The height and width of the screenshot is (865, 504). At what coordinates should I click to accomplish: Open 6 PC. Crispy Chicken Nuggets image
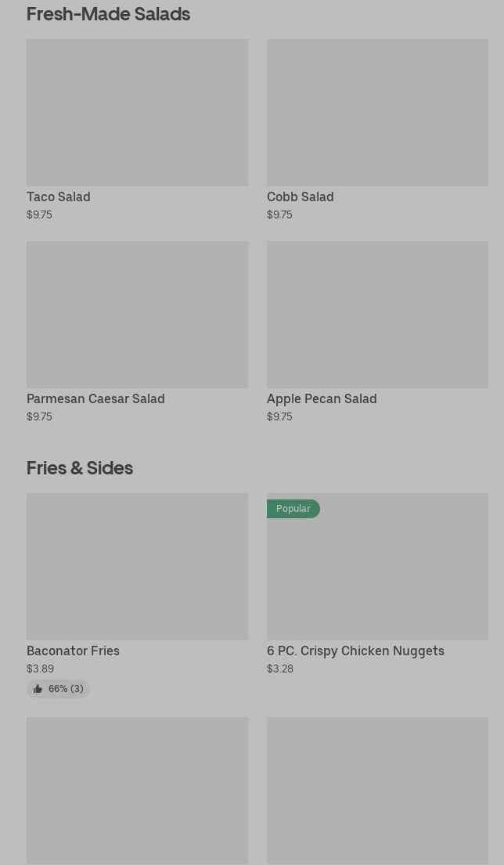pos(377,575)
